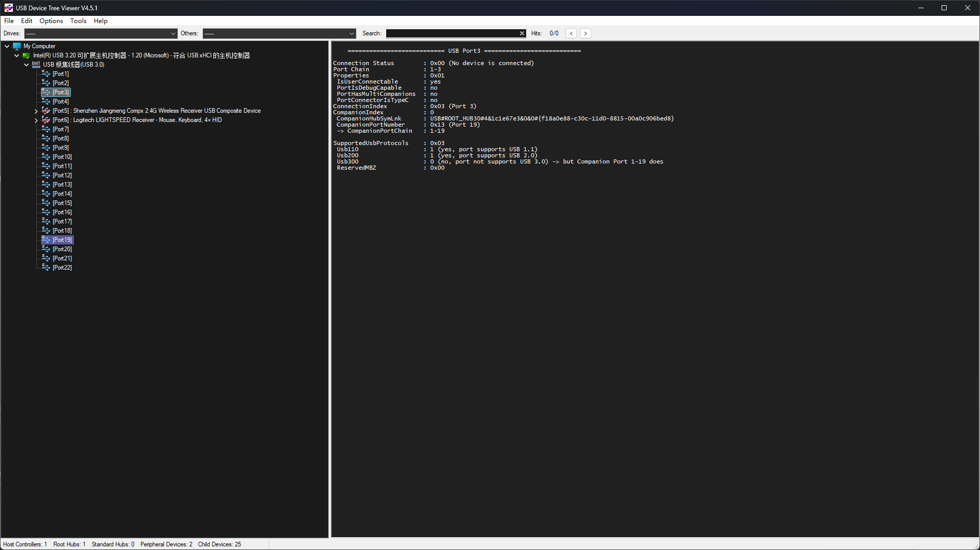This screenshot has height=550, width=980.
Task: Click inside the Search input field
Action: pyautogui.click(x=451, y=33)
